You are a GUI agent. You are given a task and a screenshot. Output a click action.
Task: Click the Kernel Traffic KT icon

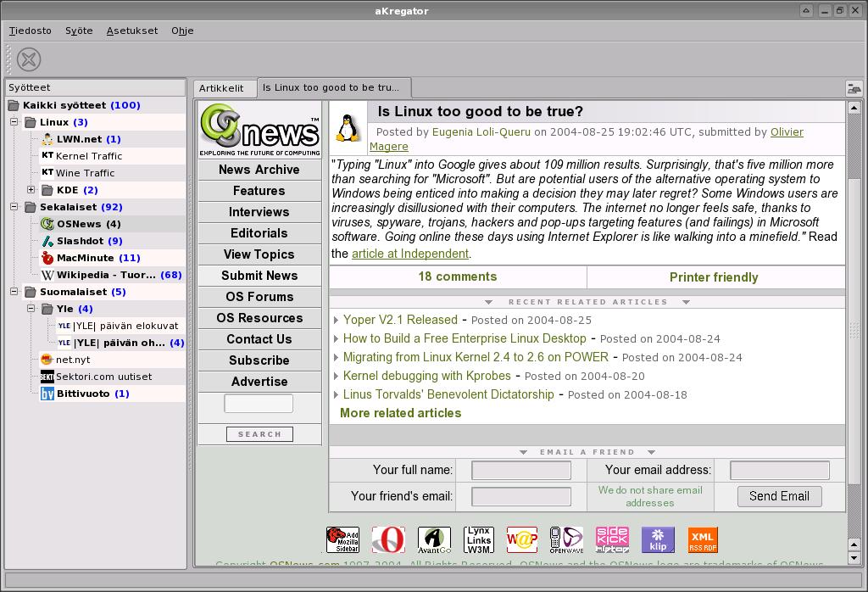[47, 155]
